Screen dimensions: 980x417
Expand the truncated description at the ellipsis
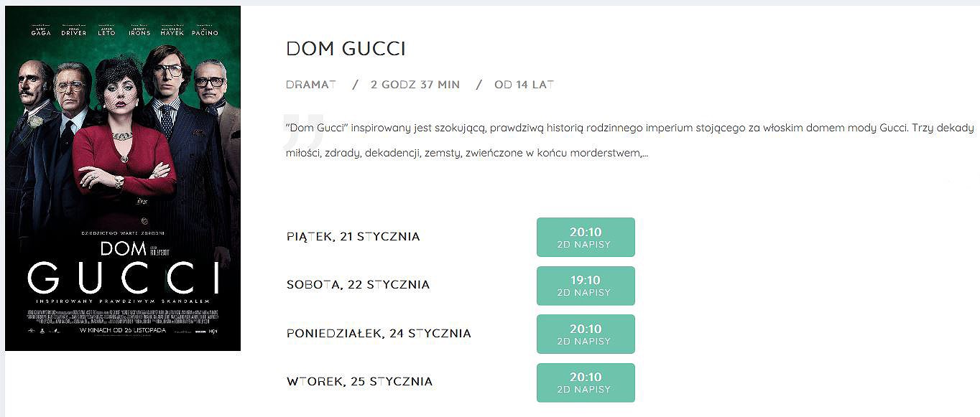pyautogui.click(x=644, y=154)
